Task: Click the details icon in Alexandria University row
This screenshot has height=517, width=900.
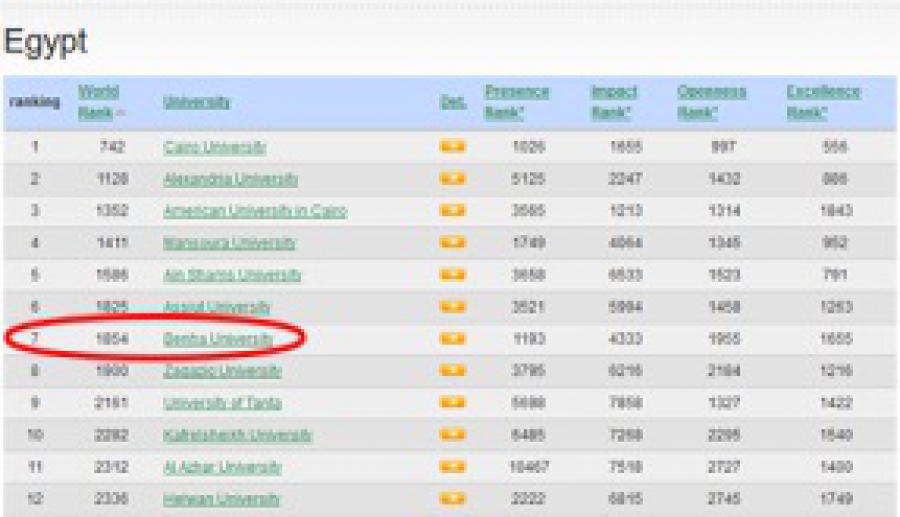Action: point(452,179)
